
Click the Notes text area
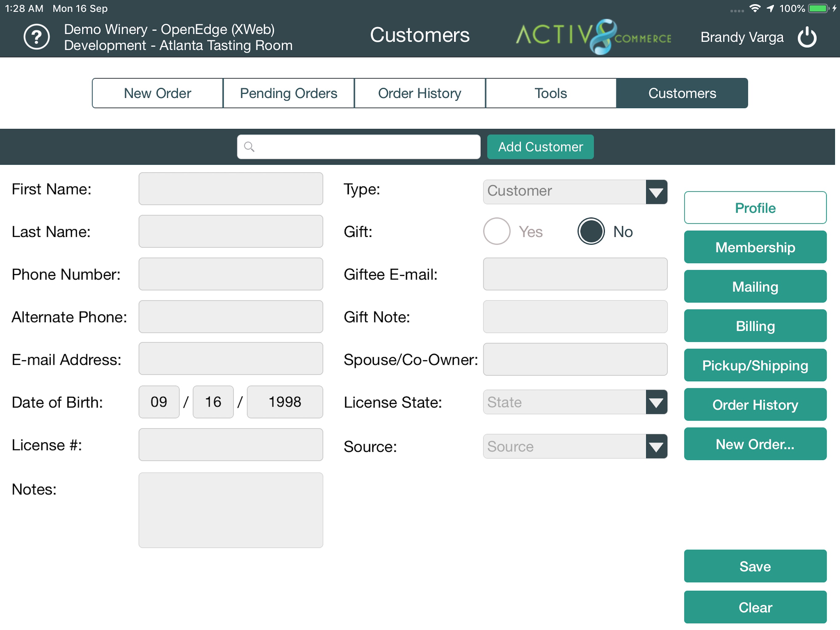coord(231,510)
